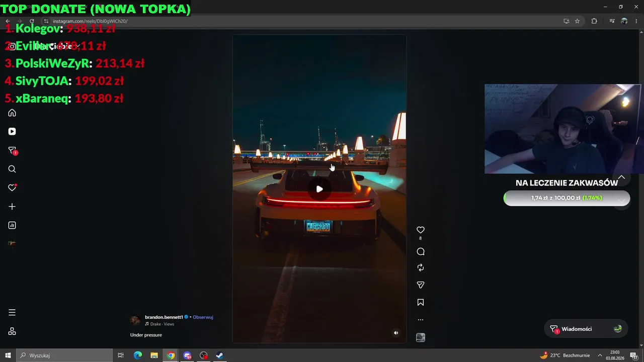Open the reel's audio thumbnail
644x362 pixels.
click(421, 337)
